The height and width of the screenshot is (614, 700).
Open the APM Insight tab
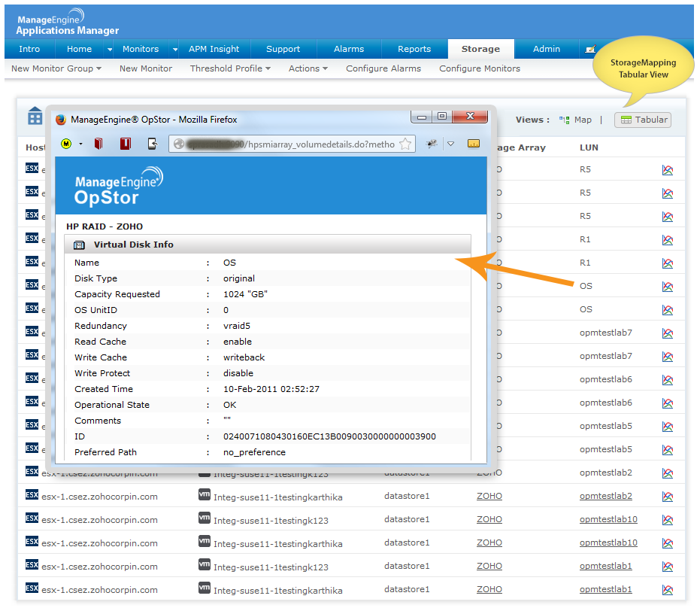pos(214,49)
